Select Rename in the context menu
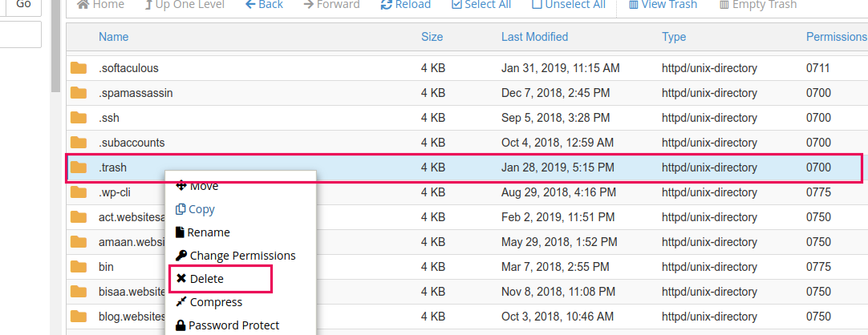868x335 pixels. tap(203, 232)
